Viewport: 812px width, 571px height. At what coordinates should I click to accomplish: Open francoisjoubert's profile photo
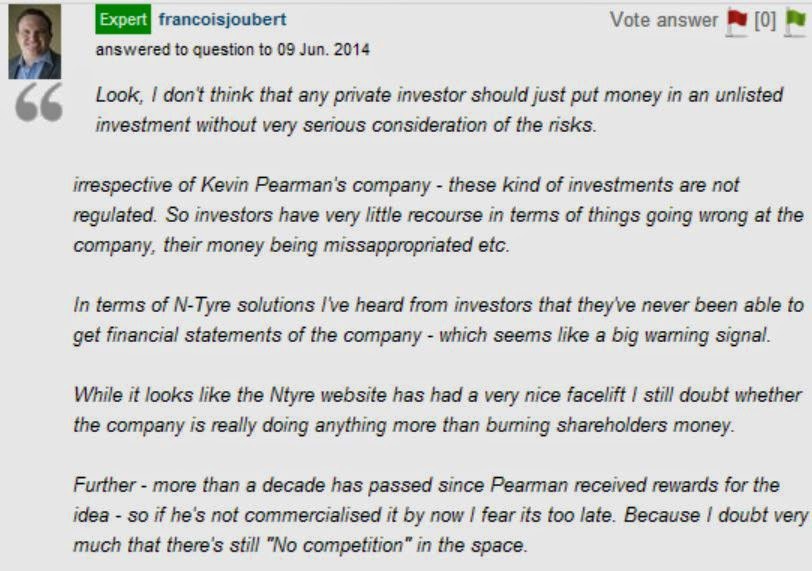coord(35,42)
